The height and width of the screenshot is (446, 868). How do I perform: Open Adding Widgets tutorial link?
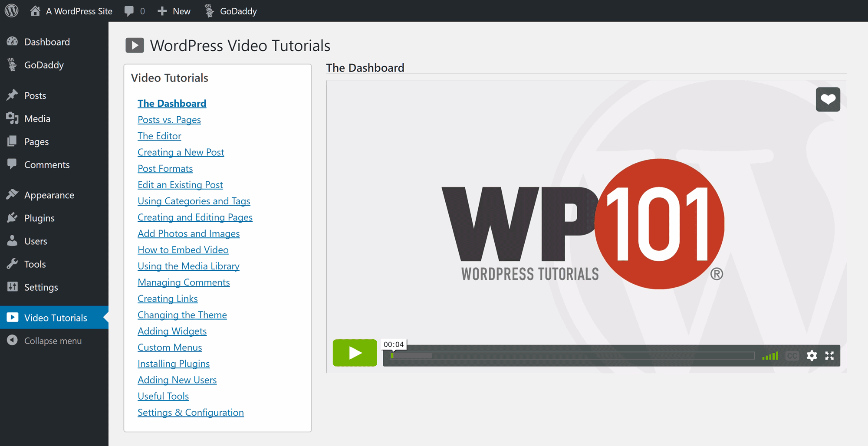tap(172, 331)
